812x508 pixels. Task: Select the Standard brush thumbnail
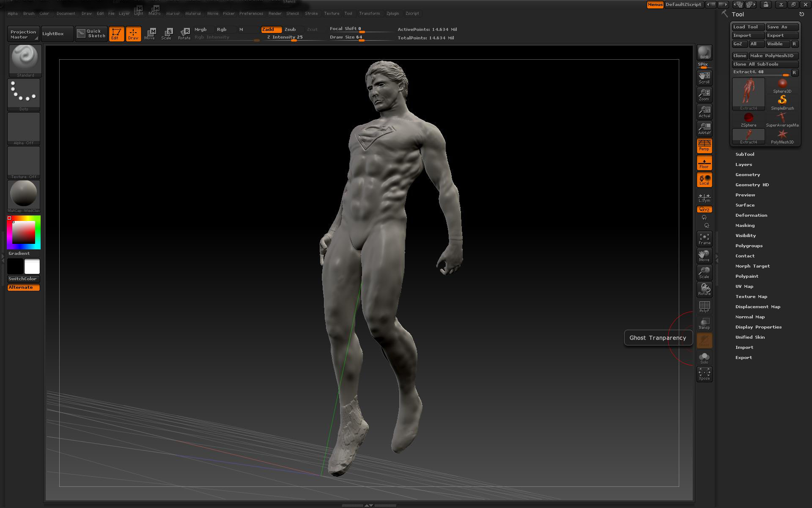click(x=25, y=61)
